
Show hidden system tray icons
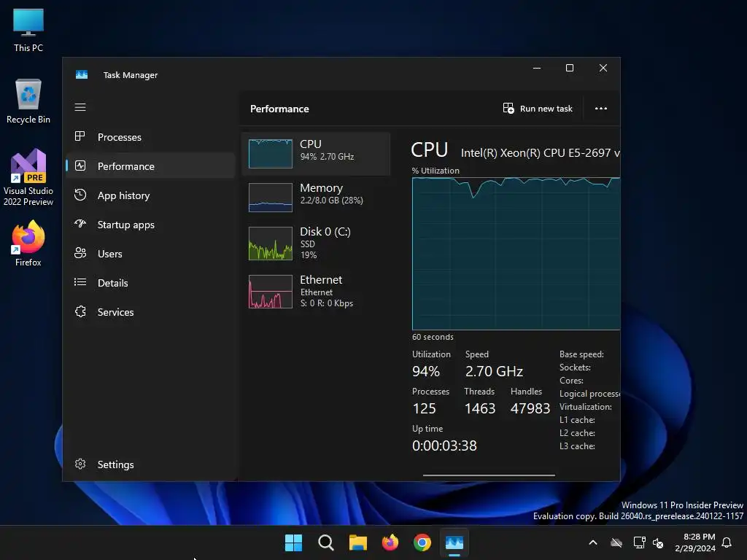593,542
